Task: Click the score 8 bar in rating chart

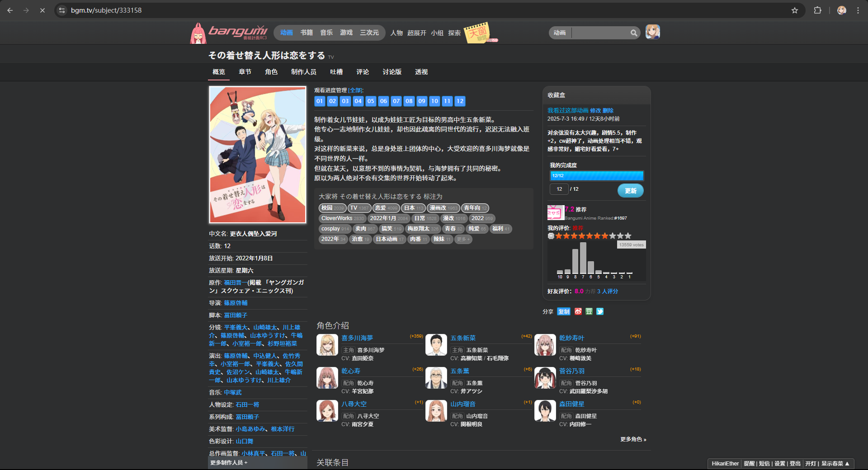Action: 576,261
